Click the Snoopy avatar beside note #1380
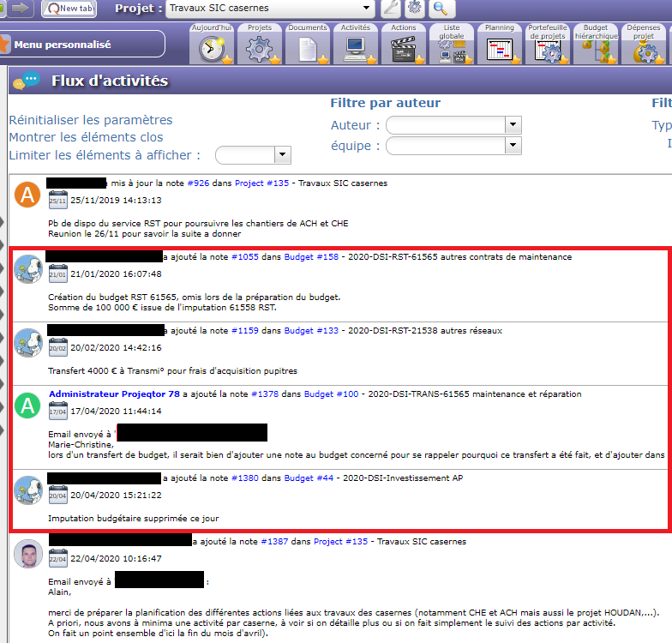 click(x=28, y=490)
